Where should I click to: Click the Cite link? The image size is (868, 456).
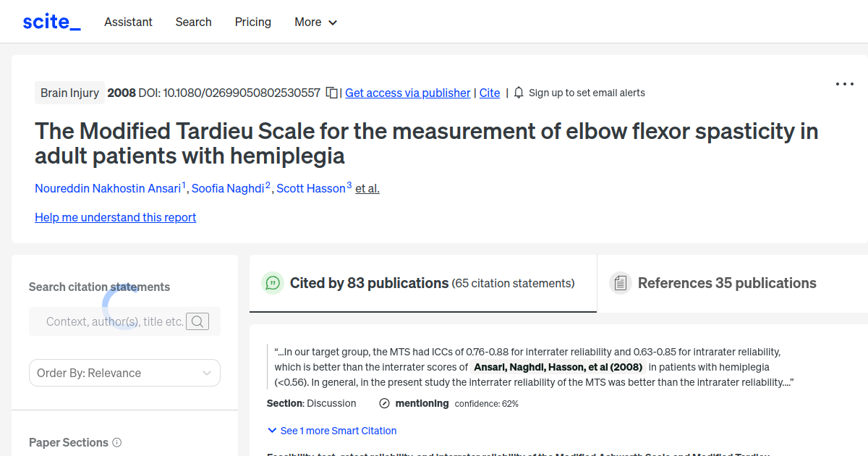pyautogui.click(x=490, y=93)
